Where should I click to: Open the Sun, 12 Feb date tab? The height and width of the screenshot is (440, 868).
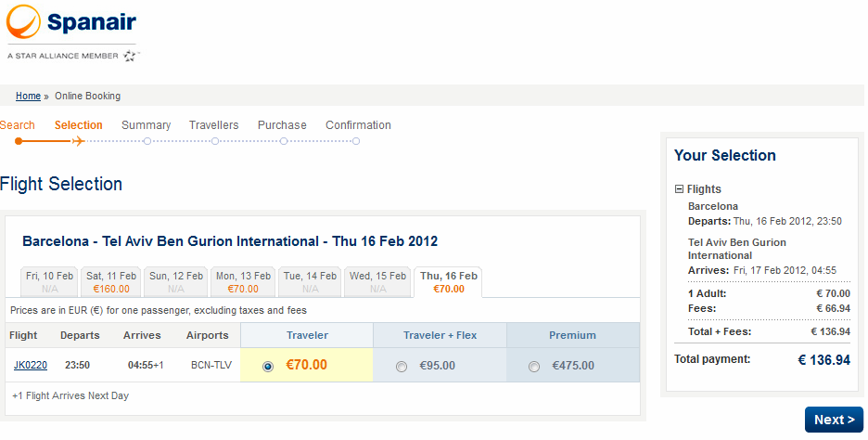tap(176, 282)
